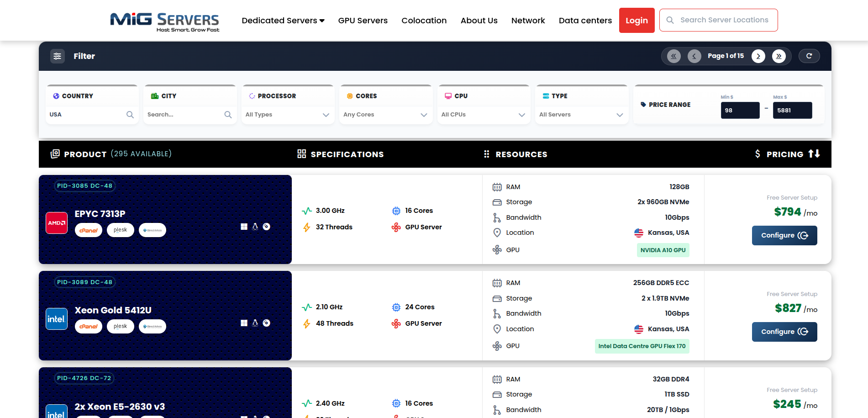Image resolution: width=868 pixels, height=418 pixels.
Task: Click the red Login button
Action: [x=637, y=20]
